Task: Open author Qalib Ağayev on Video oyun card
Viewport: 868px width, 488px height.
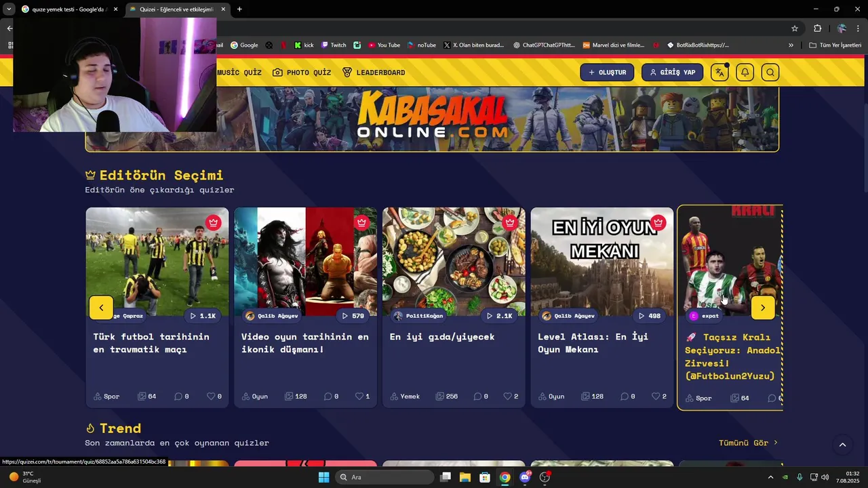Action: coord(271,316)
